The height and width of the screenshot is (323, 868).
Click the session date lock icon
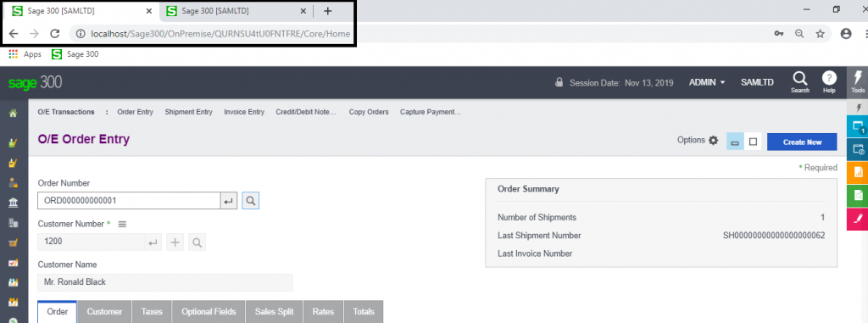tap(559, 82)
